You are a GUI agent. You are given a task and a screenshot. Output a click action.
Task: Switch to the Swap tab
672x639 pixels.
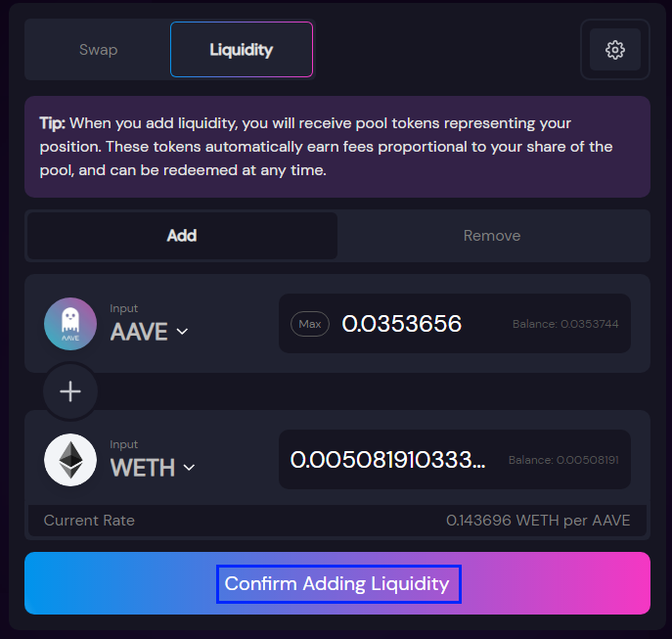tap(98, 50)
